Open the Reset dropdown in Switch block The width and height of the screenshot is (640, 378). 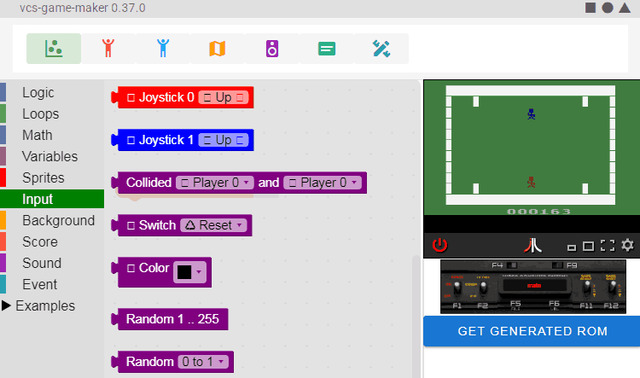[x=214, y=225]
